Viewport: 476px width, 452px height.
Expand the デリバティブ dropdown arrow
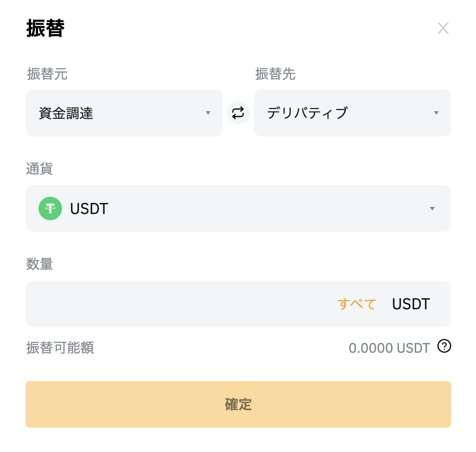(x=436, y=113)
